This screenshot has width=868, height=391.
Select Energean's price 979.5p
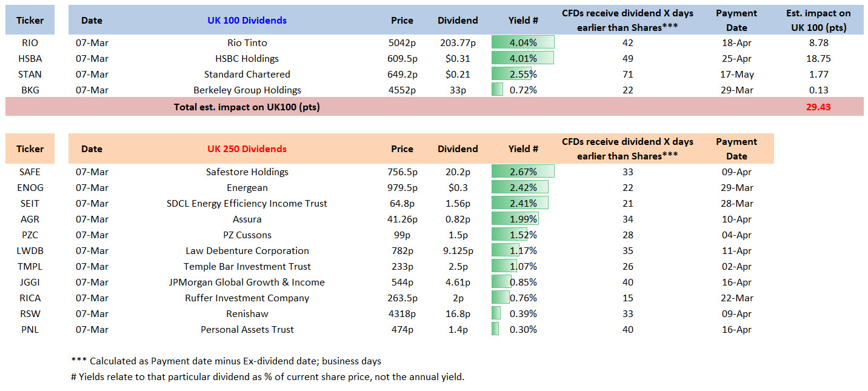point(402,187)
